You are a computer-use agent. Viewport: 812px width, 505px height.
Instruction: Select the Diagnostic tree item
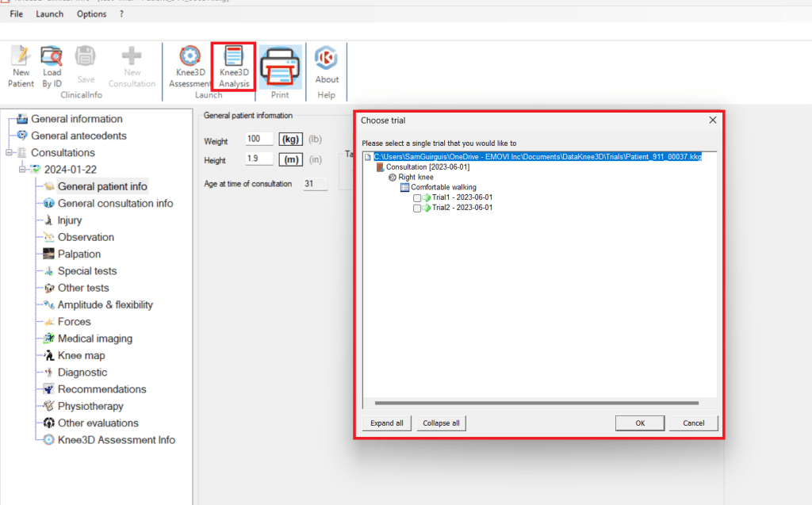tap(82, 373)
